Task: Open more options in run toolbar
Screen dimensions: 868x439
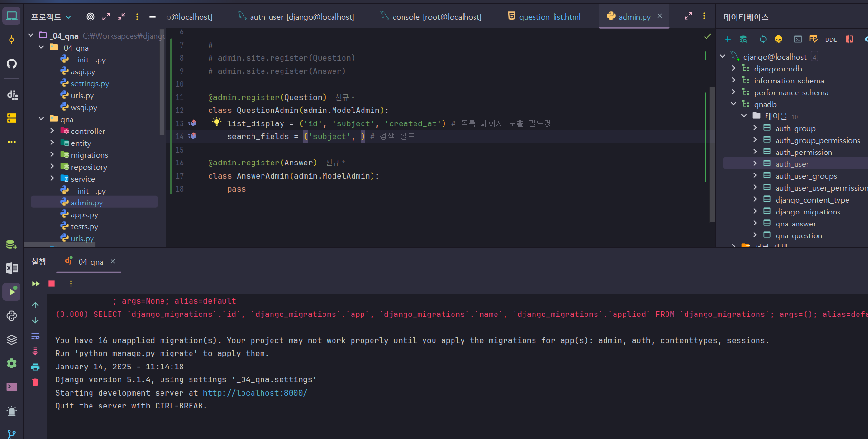Action: [x=71, y=284]
